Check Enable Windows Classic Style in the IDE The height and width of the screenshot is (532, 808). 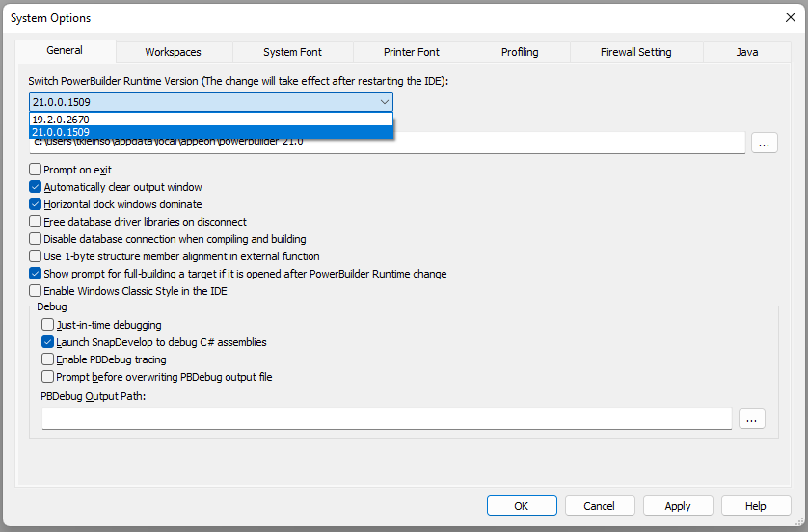coord(36,291)
